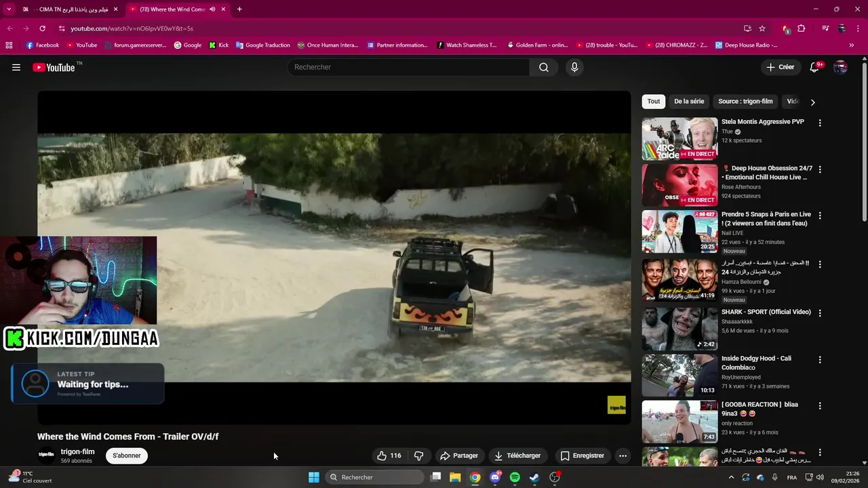This screenshot has width=868, height=488.
Task: Switch the FRA keyboard language indicator
Action: 792,477
